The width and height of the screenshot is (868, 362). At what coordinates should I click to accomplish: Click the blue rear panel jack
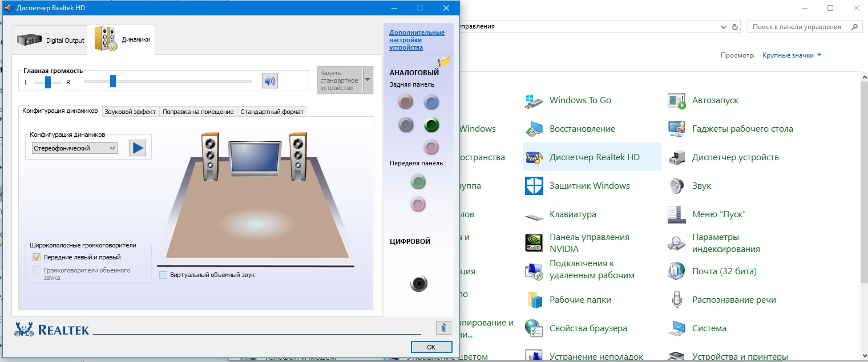pos(431,102)
